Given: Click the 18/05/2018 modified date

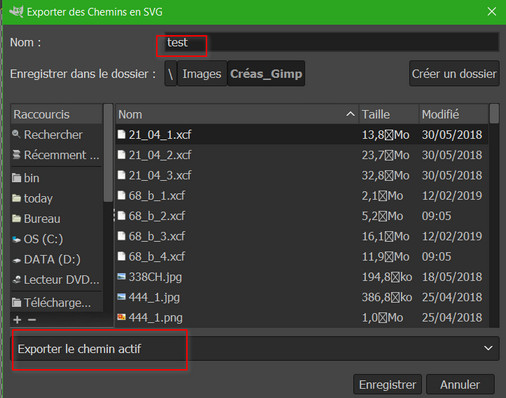Looking at the screenshot, I should pos(452,277).
